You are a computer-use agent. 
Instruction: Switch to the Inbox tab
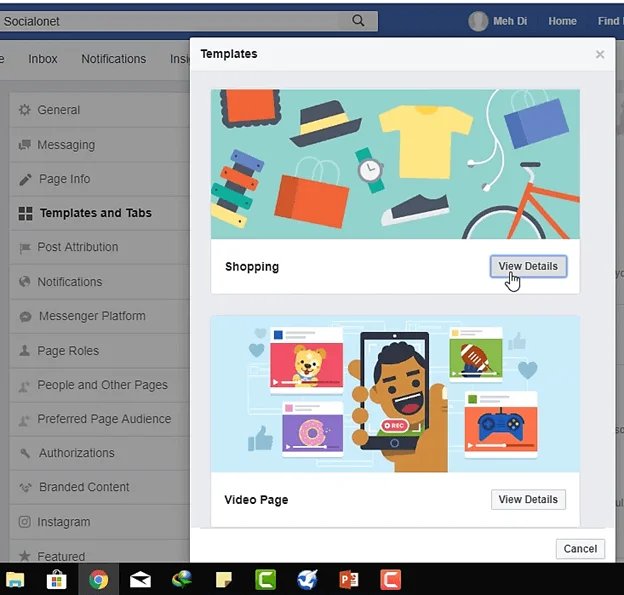(43, 59)
